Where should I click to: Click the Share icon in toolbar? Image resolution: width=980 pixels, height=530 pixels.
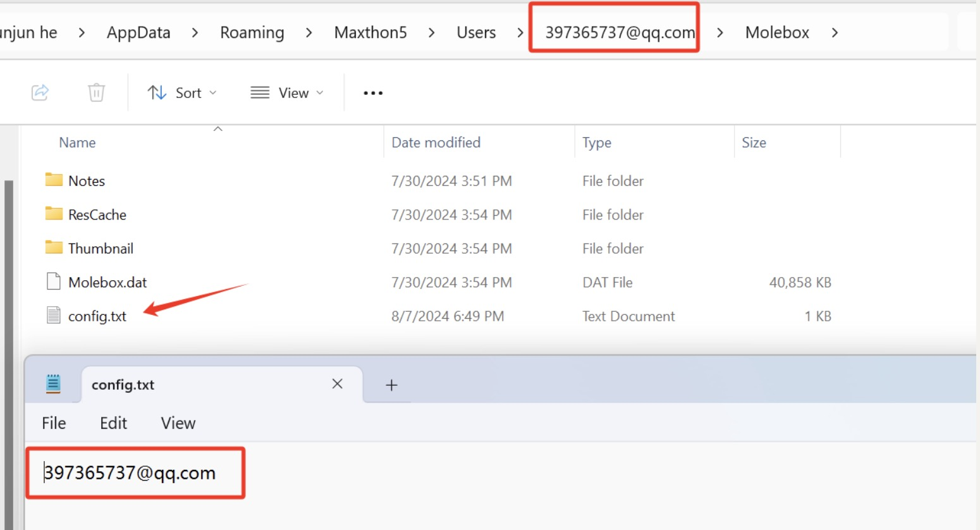40,92
